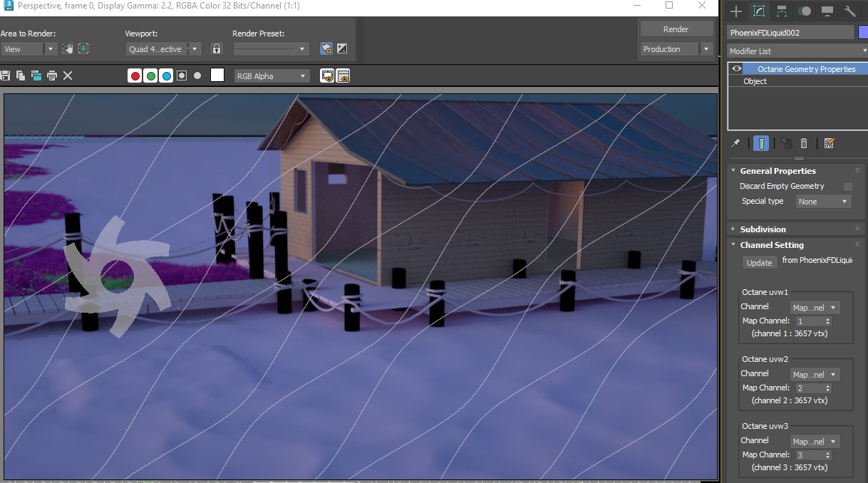Click the Auto Region Selected icon
This screenshot has width=868, height=483.
(83, 48)
